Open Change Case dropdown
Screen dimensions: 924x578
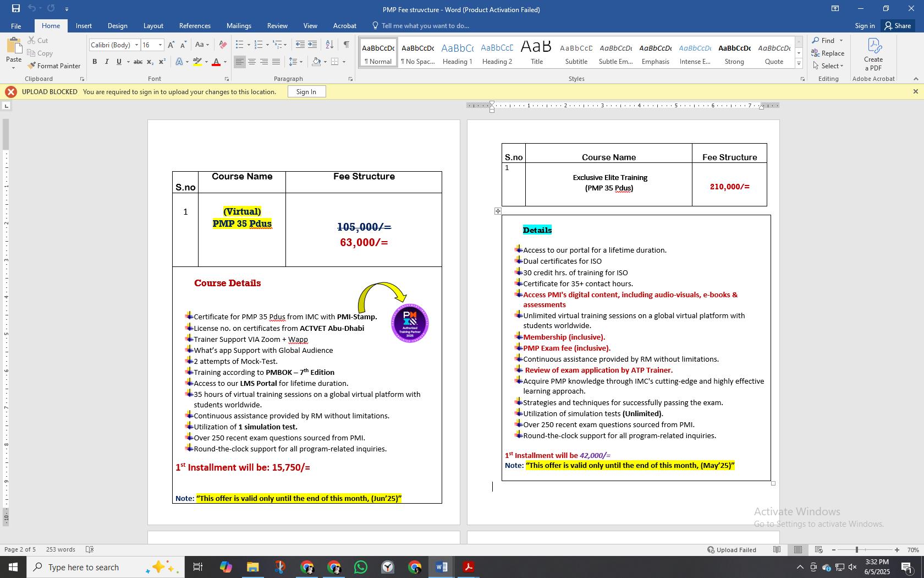(202, 45)
